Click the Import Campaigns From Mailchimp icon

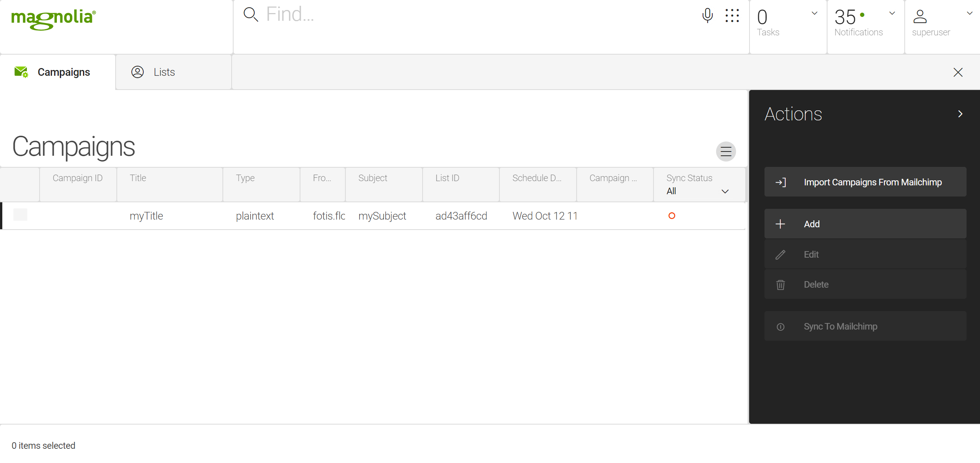point(781,182)
